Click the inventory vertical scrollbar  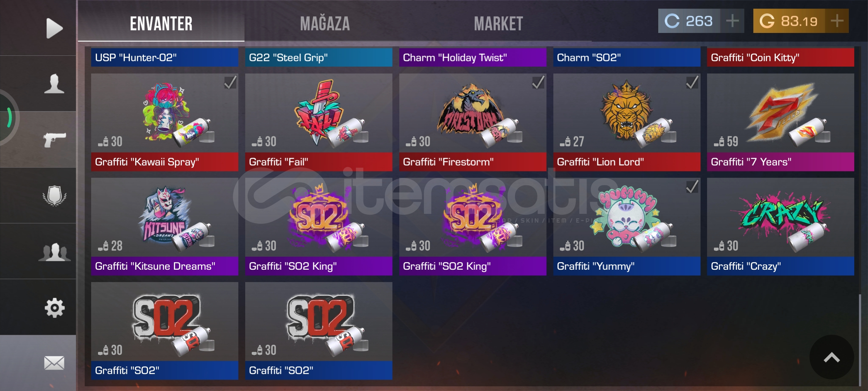click(x=860, y=340)
